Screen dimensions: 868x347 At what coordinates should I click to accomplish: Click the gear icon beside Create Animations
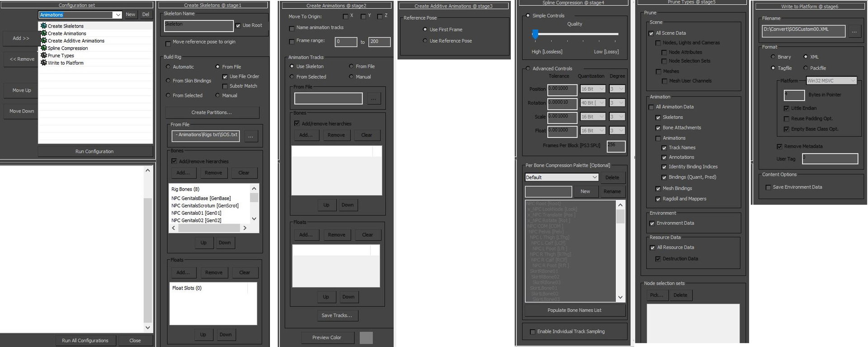[44, 33]
